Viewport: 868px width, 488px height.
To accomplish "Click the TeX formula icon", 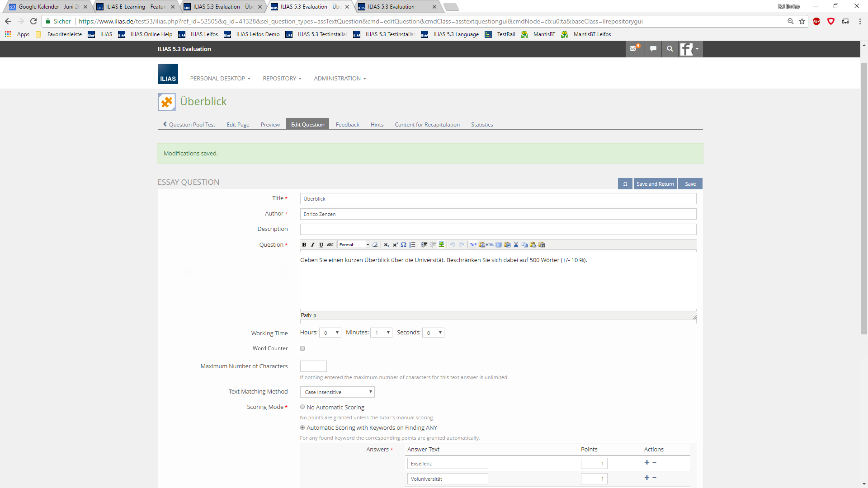I will (x=473, y=245).
